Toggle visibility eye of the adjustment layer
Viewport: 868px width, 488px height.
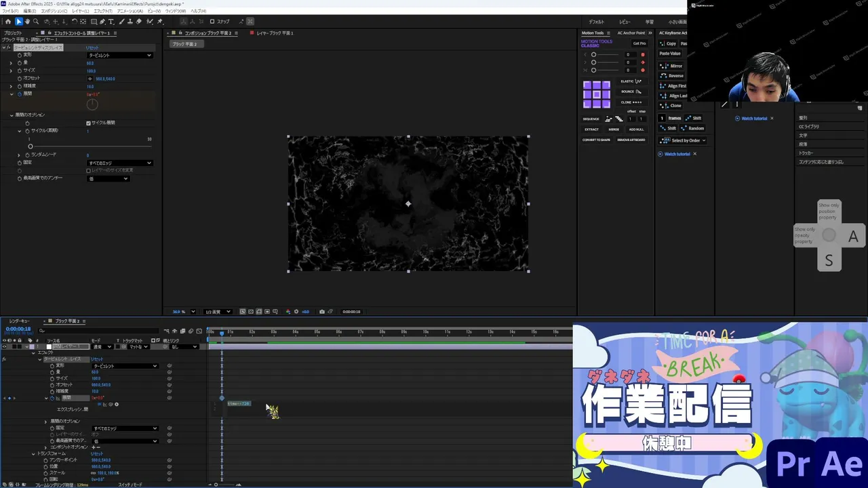pyautogui.click(x=4, y=346)
